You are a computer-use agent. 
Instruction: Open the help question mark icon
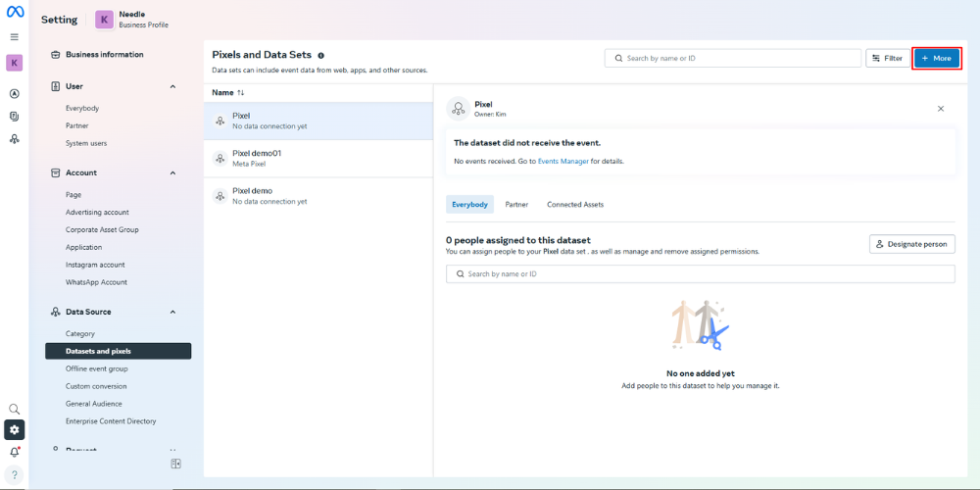[14, 474]
